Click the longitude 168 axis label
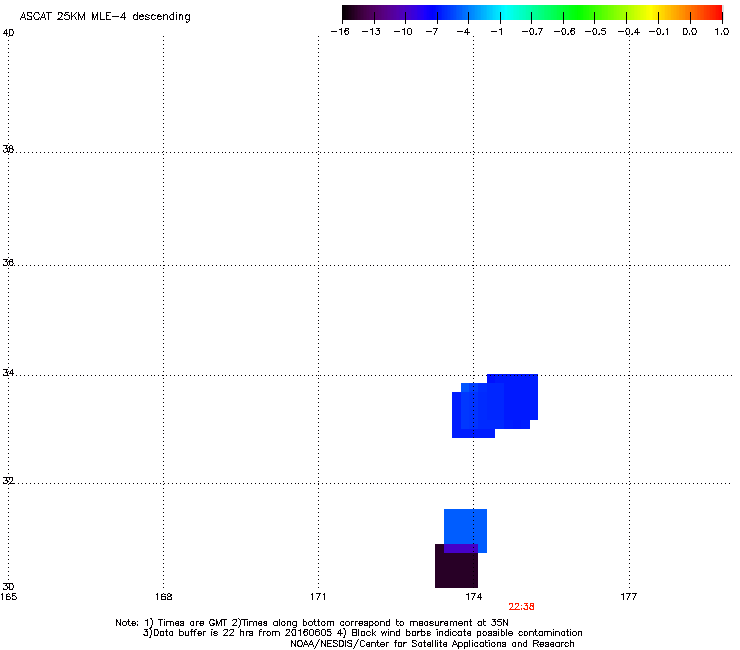Screen dimensions: 740x650 (163, 597)
